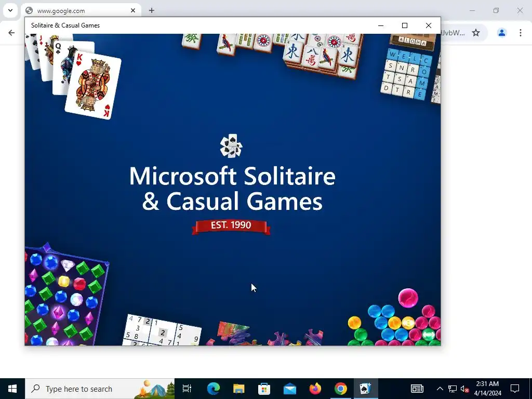This screenshot has width=532, height=399.
Task: Bookmark this page with star icon in Chrome
Action: point(476,33)
